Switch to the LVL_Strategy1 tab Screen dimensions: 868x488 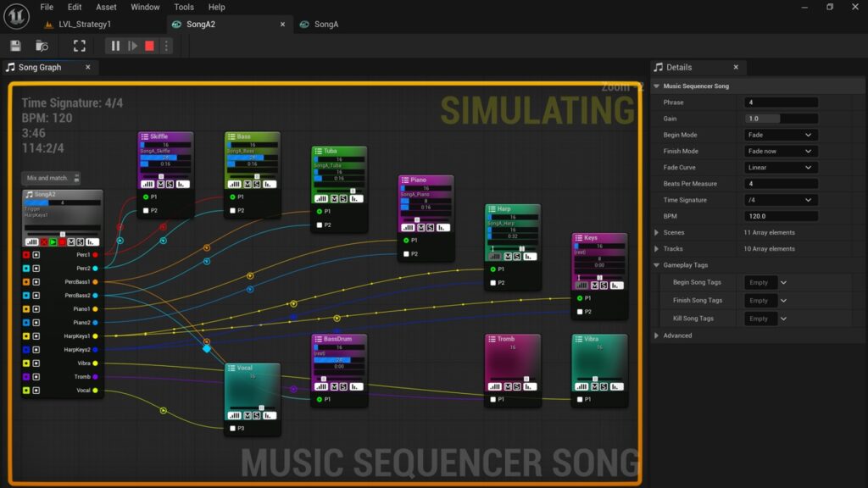point(85,25)
